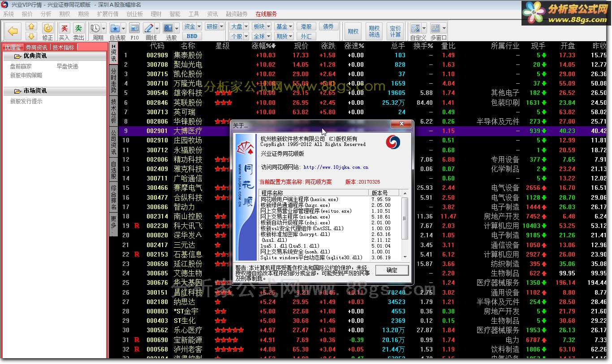Open the red 在线服务 menu

pos(266,14)
